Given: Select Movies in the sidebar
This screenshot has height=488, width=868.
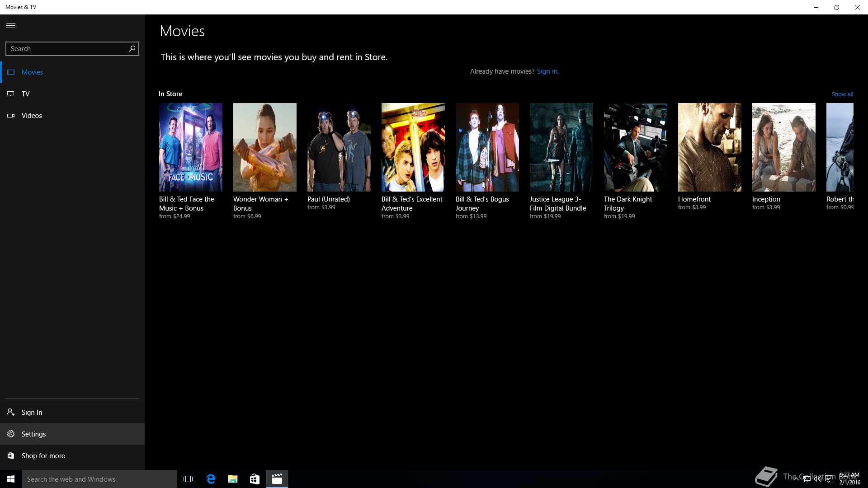Looking at the screenshot, I should (72, 72).
